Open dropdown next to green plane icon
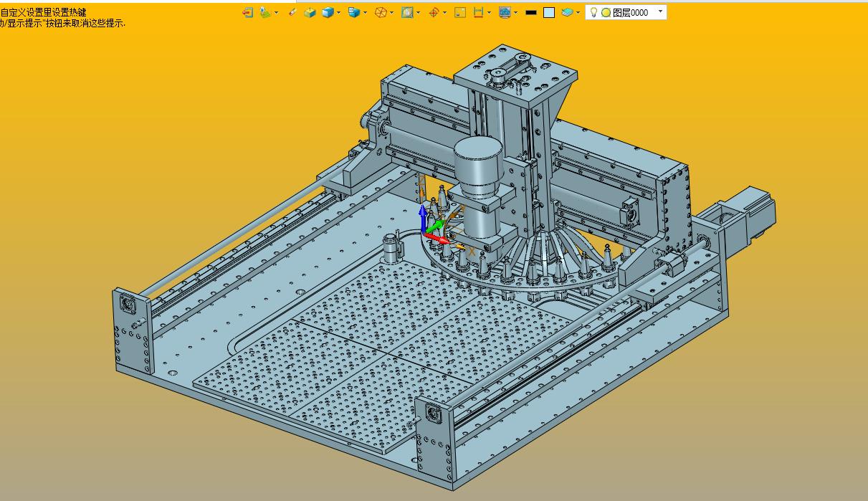This screenshot has height=501, width=868. pyautogui.click(x=276, y=12)
